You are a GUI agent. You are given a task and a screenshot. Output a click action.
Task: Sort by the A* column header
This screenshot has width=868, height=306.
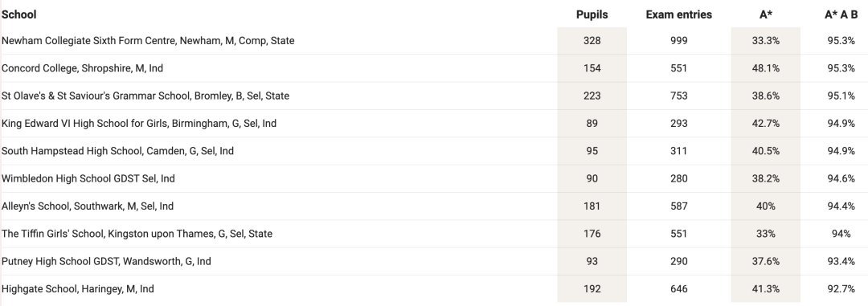(766, 14)
